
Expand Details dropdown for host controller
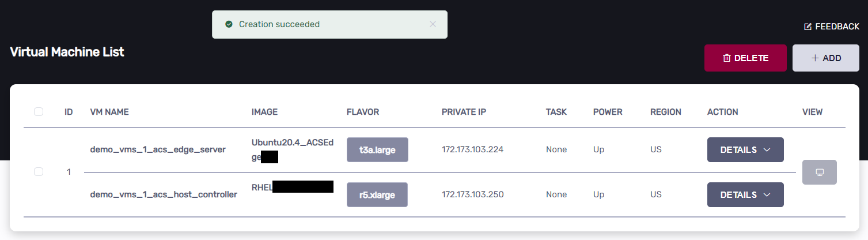[x=745, y=195]
